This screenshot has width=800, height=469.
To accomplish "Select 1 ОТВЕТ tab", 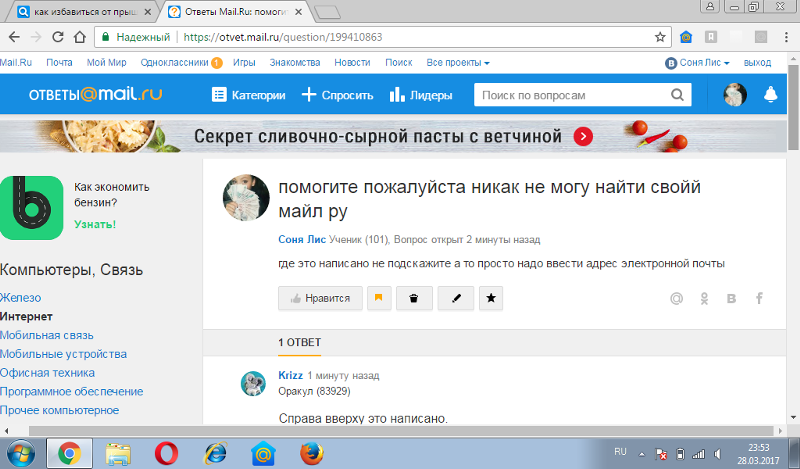I will [x=299, y=342].
